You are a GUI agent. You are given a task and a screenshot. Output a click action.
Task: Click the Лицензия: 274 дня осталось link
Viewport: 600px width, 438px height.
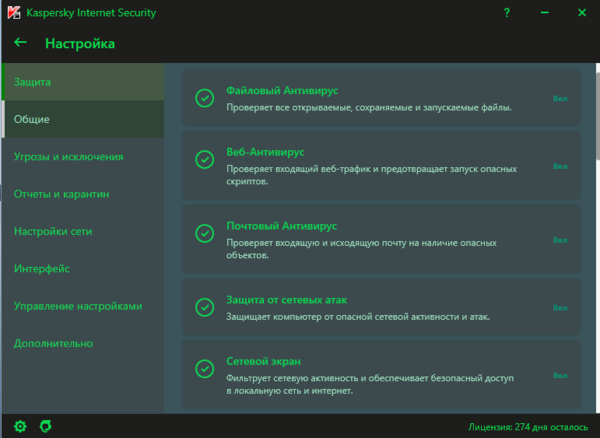pos(528,426)
